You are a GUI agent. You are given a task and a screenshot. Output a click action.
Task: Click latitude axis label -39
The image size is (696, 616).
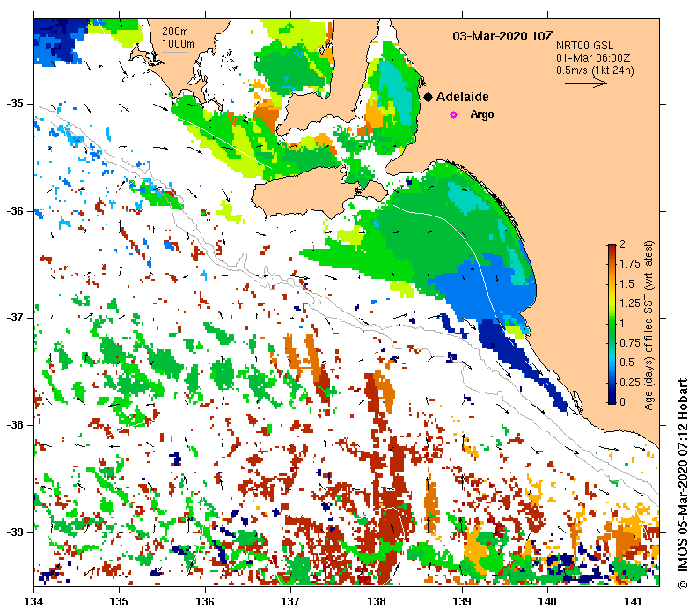coord(15,532)
